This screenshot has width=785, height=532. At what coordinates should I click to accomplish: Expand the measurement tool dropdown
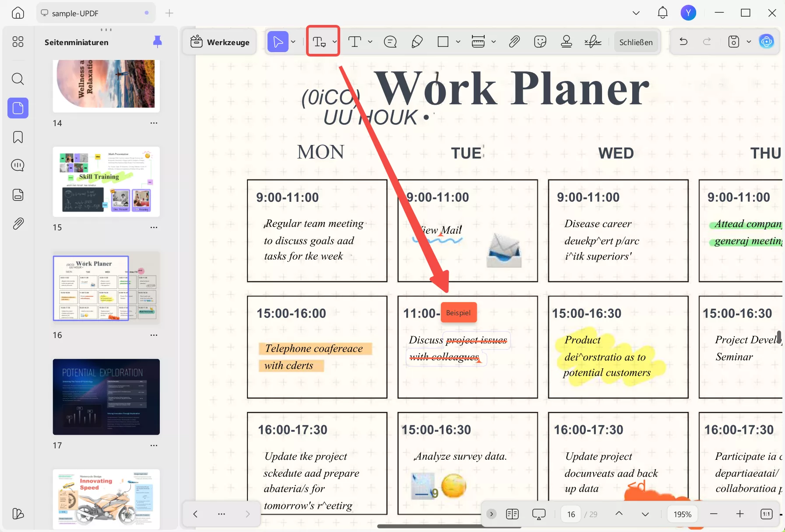(x=493, y=42)
